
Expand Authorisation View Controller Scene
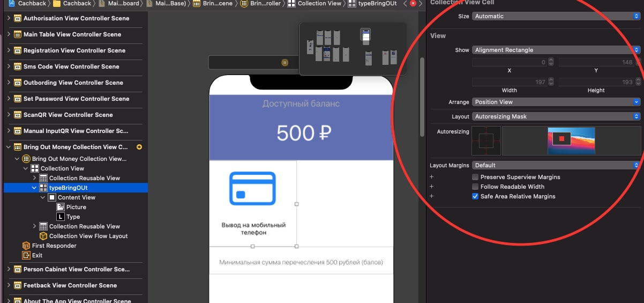[9, 18]
